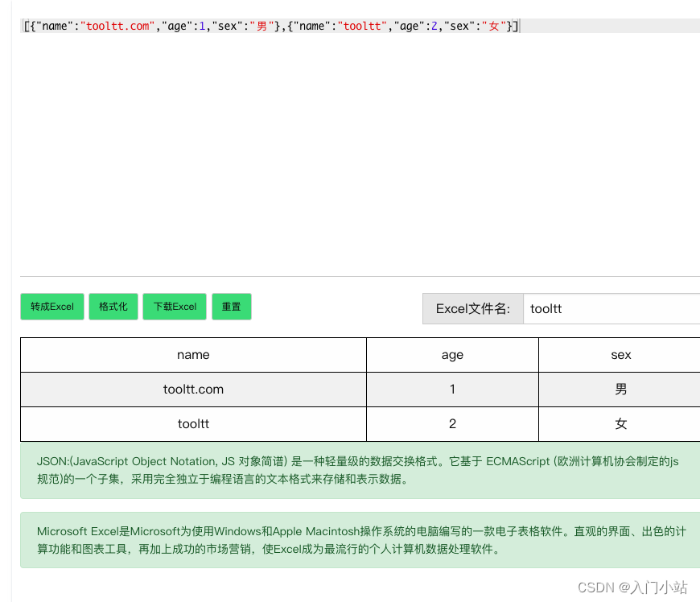Image resolution: width=700 pixels, height=602 pixels.
Task: Click the Excel文件名 label
Action: point(473,308)
